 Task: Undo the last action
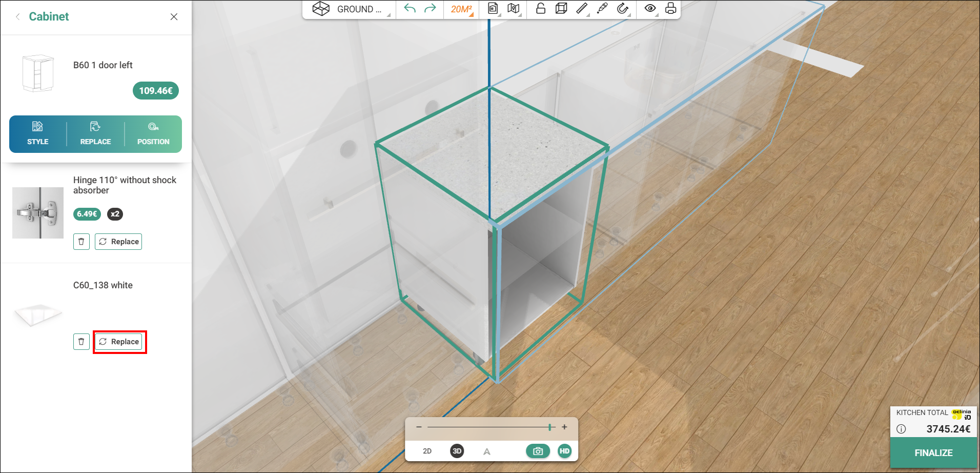pos(410,9)
